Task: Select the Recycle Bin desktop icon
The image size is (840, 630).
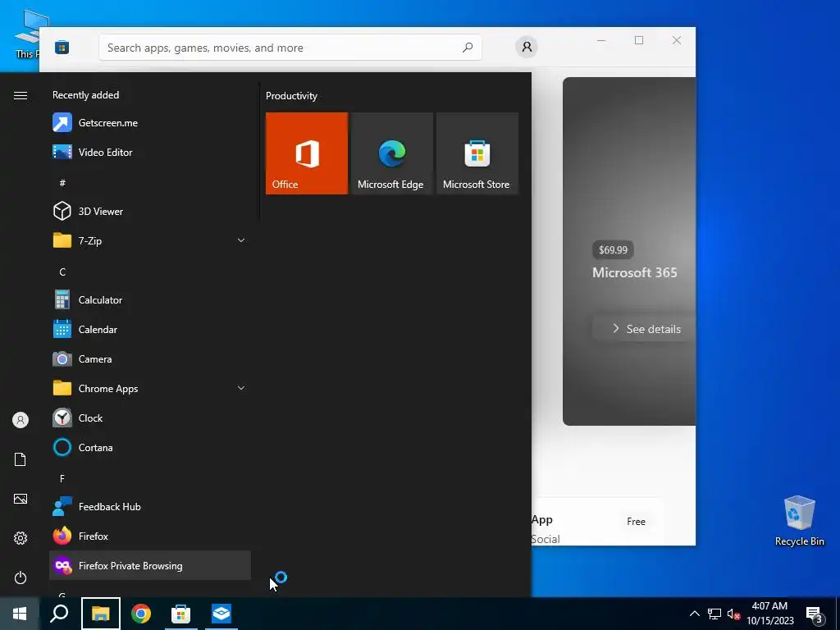Action: tap(799, 521)
